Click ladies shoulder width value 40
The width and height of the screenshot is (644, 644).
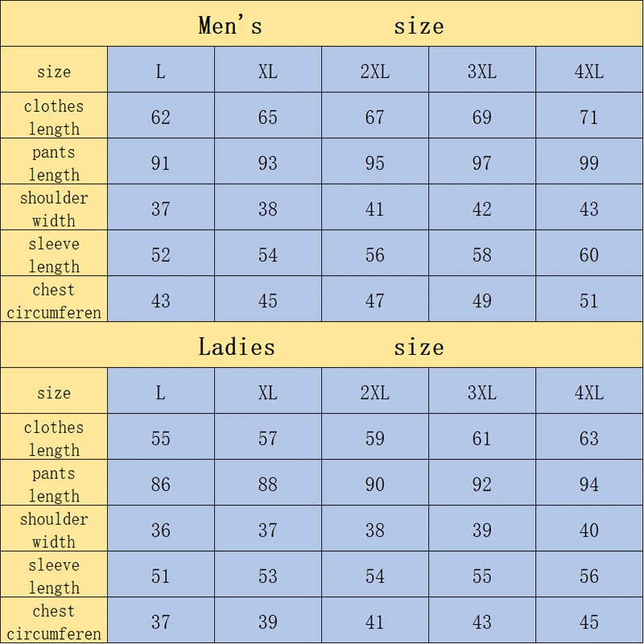coord(589,530)
